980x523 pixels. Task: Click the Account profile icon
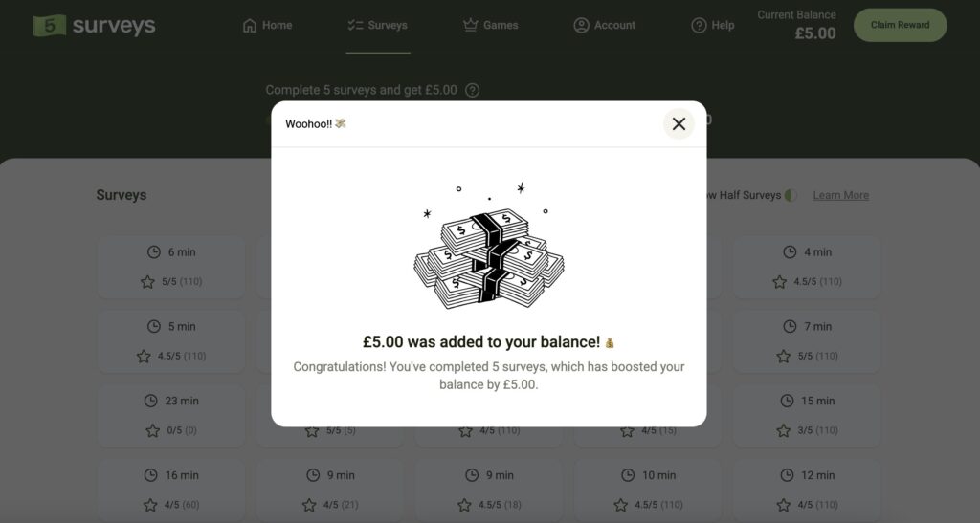581,25
